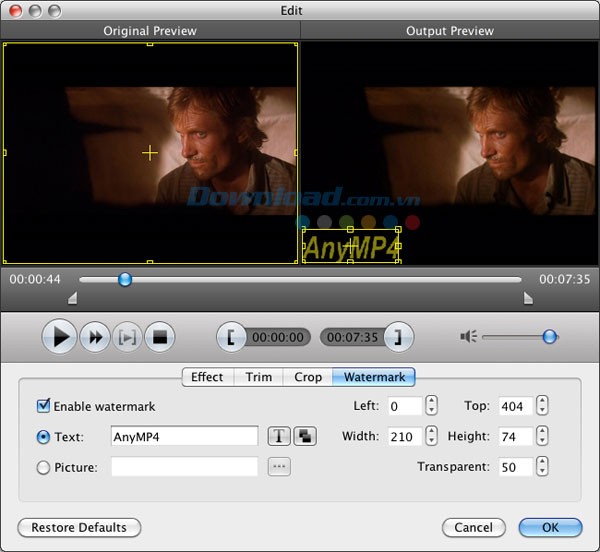Viewport: 600px width, 552px height.
Task: Browse for watermark picture file
Action: click(x=279, y=467)
